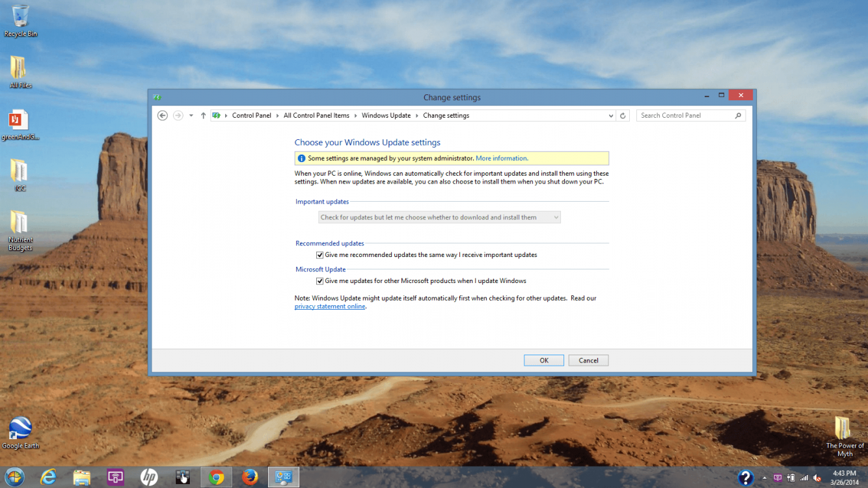Click the Windows Update icon in address bar

216,115
